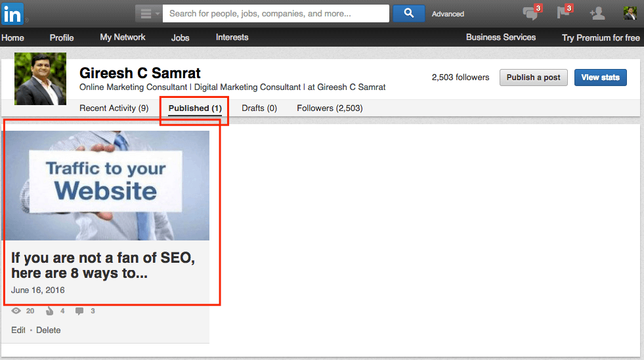Click the Delete link under the post
644x360 pixels.
coord(48,330)
